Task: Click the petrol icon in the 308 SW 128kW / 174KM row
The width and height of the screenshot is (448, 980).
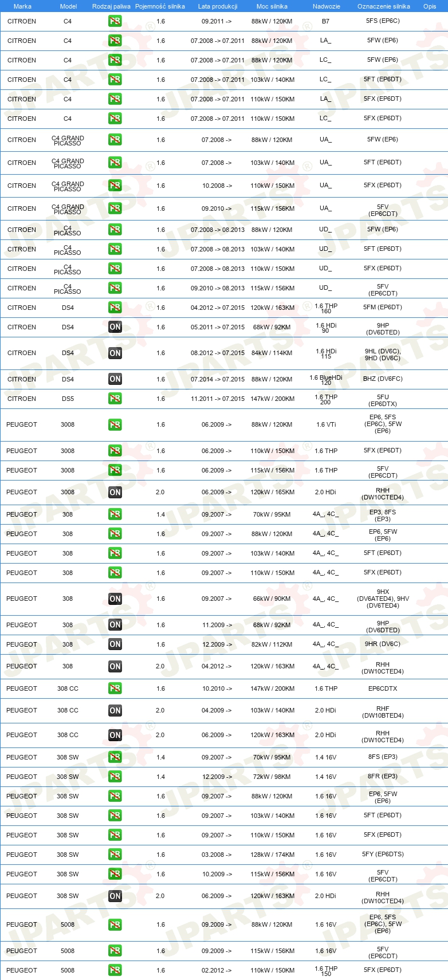Action: tap(115, 855)
